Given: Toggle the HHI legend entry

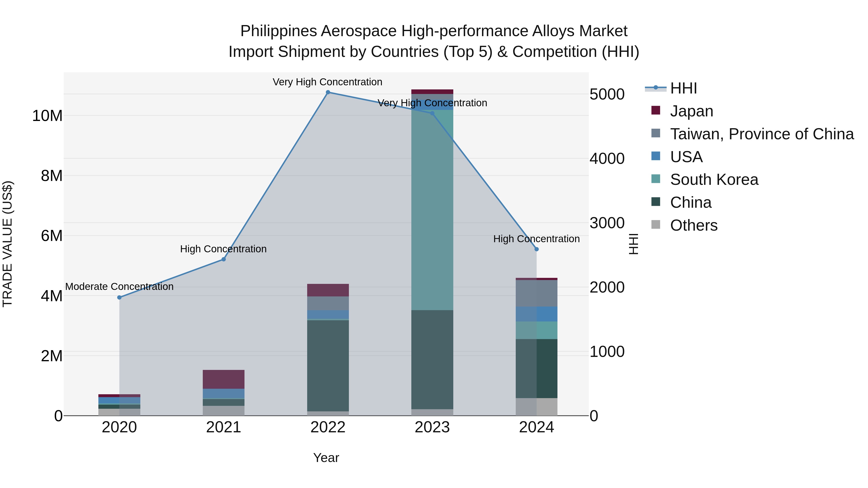Looking at the screenshot, I should click(671, 88).
